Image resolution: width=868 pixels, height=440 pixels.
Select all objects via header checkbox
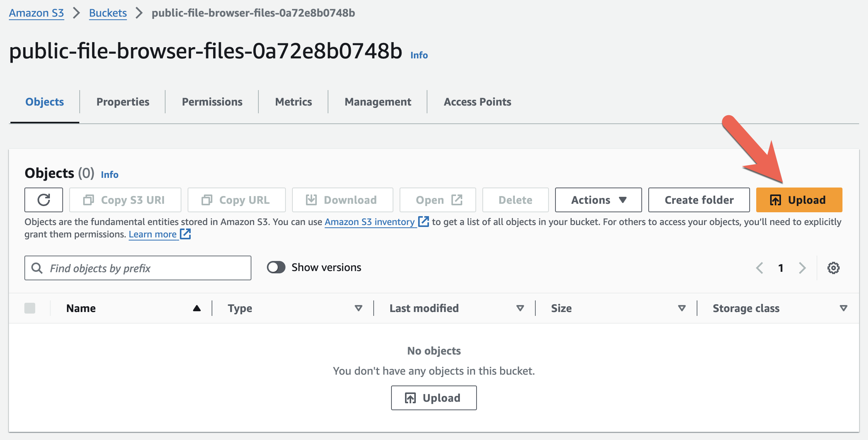click(x=30, y=308)
